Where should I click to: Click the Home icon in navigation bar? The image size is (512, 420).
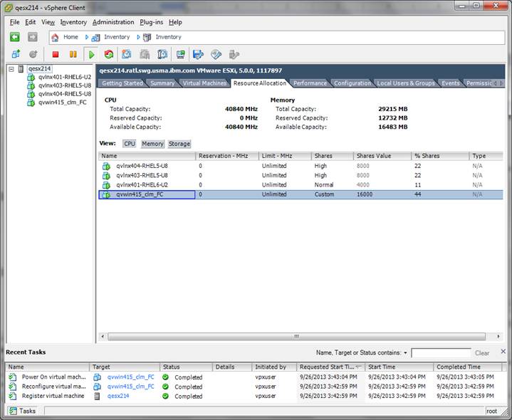pyautogui.click(x=55, y=37)
